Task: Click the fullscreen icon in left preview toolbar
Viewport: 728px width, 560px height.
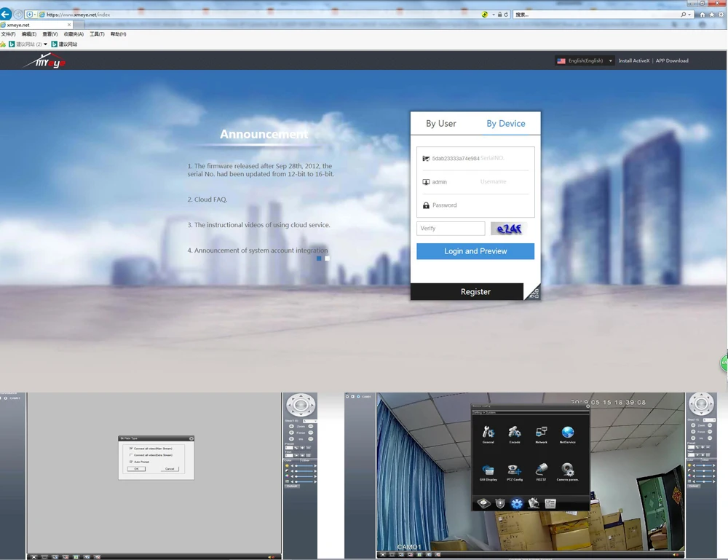Action: [x=34, y=557]
